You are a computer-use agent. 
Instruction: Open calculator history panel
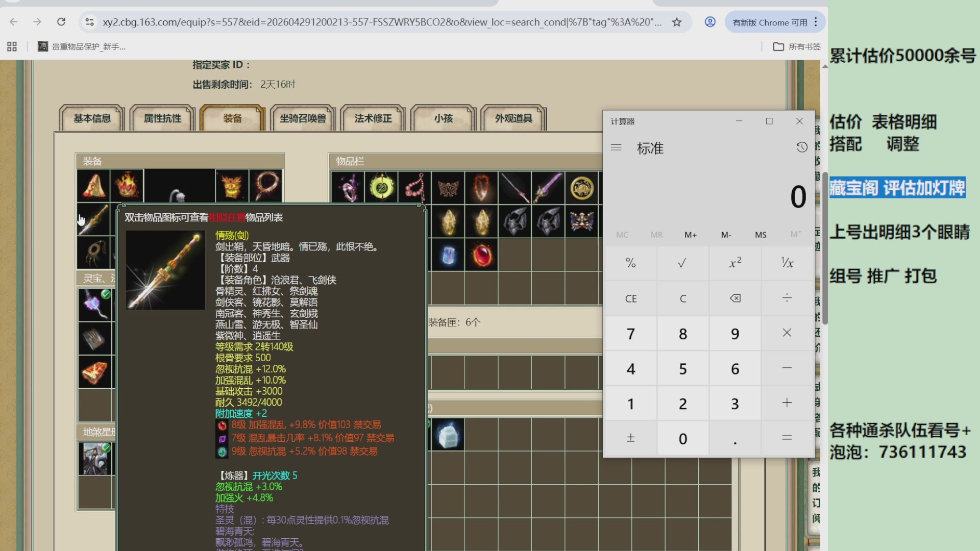pos(802,147)
